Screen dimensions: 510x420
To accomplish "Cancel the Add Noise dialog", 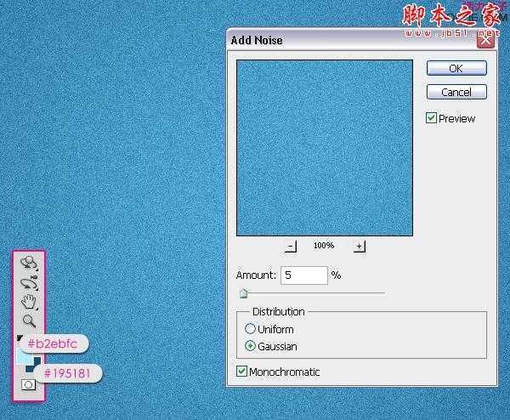I will coord(456,92).
